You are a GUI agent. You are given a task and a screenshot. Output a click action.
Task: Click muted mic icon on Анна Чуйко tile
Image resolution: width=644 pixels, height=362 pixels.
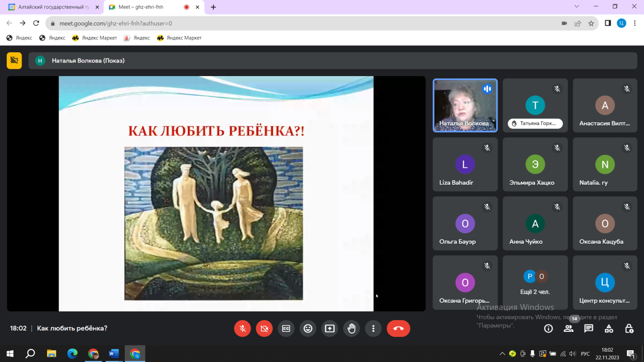click(557, 207)
